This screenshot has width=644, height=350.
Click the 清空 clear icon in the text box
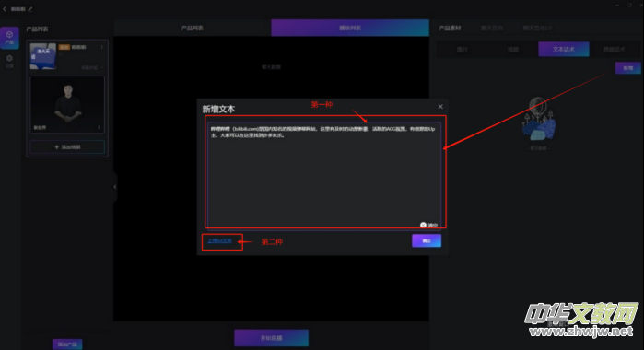click(423, 225)
